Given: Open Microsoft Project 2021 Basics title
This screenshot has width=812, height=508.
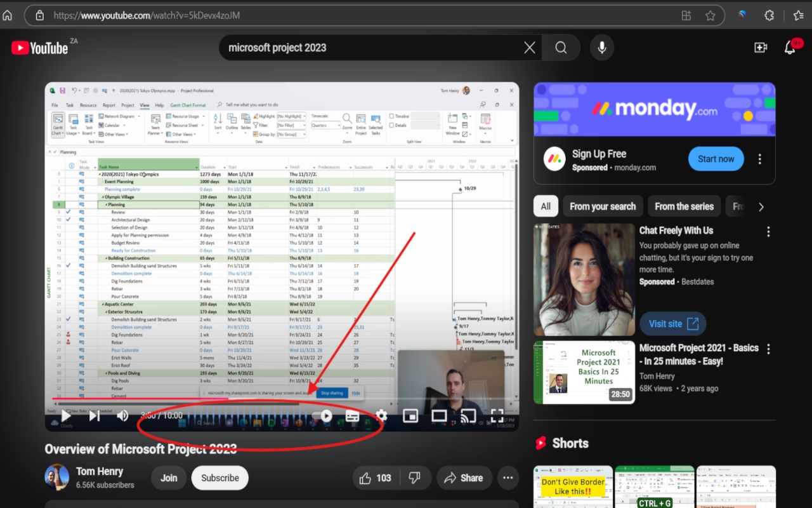Looking at the screenshot, I should point(699,354).
